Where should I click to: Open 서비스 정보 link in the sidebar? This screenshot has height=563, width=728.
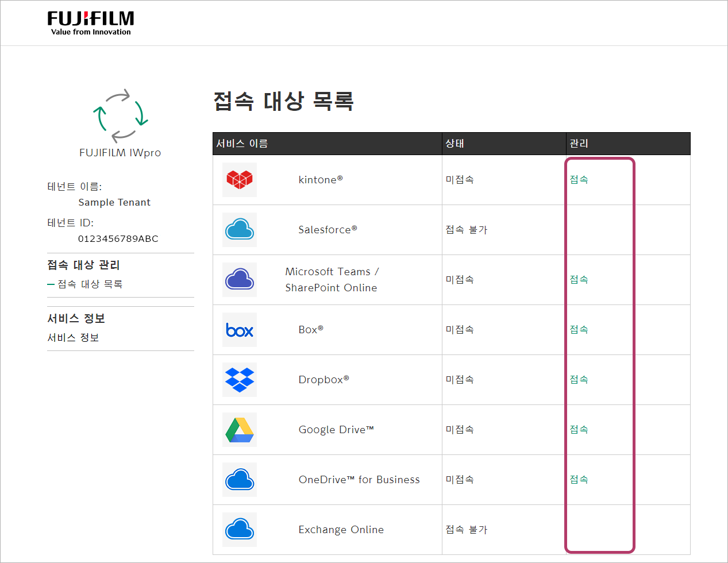point(73,338)
